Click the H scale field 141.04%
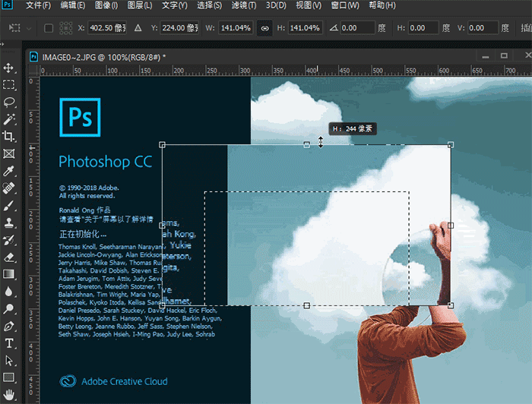This screenshot has height=404, width=532. (305, 28)
